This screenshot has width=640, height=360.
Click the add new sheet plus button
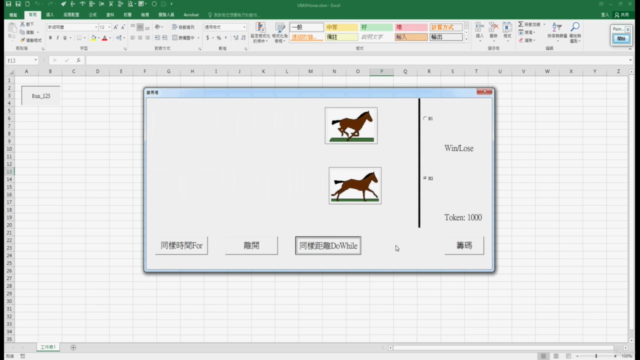(73, 347)
